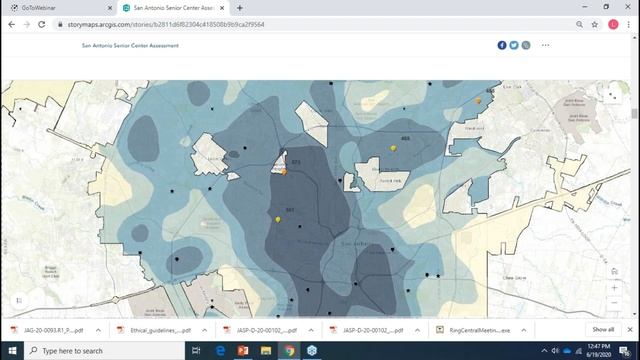This screenshot has width=640, height=360.
Task: Show hidden system tray icons
Action: [544, 351]
